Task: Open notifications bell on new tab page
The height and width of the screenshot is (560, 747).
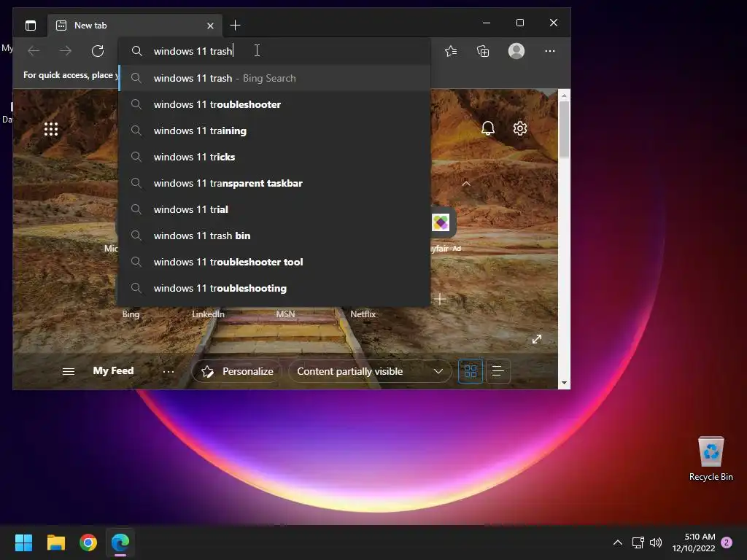Action: [x=488, y=128]
